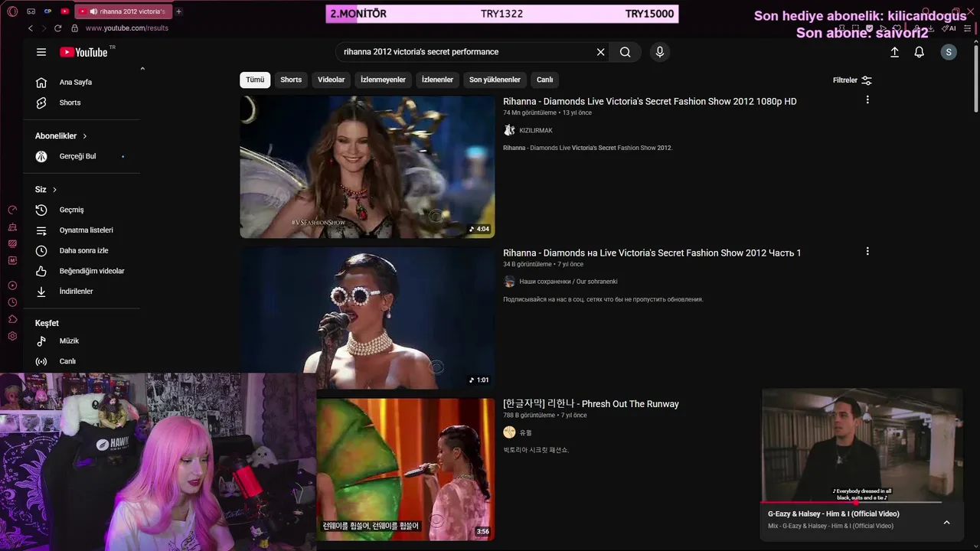
Task: Open KIZILIRMAK channel link
Action: (536, 130)
